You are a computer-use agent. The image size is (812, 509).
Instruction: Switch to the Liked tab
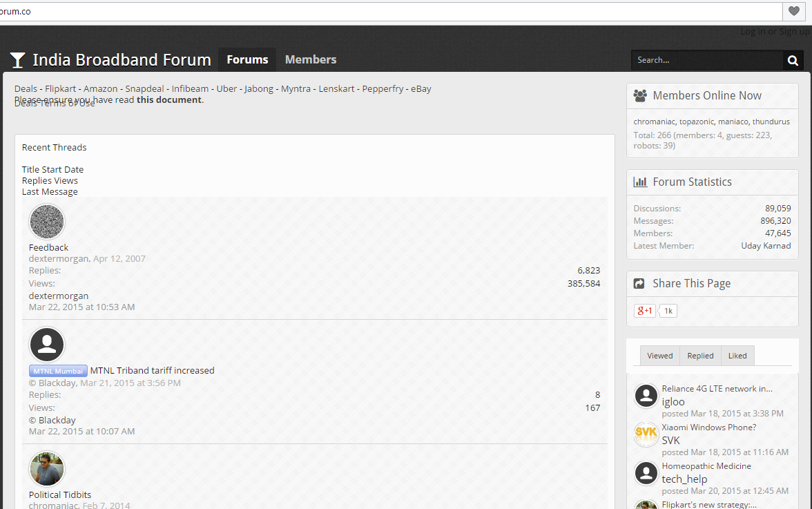point(737,356)
